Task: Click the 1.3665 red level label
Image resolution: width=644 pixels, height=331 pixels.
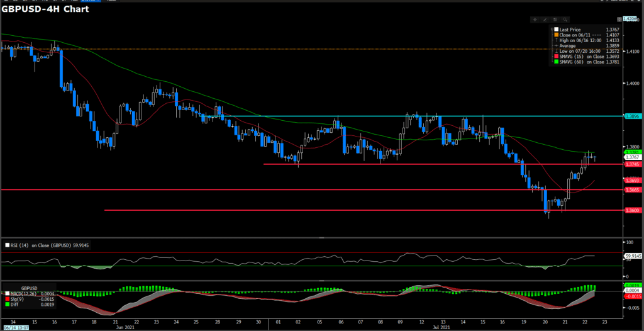Action: tap(631, 189)
